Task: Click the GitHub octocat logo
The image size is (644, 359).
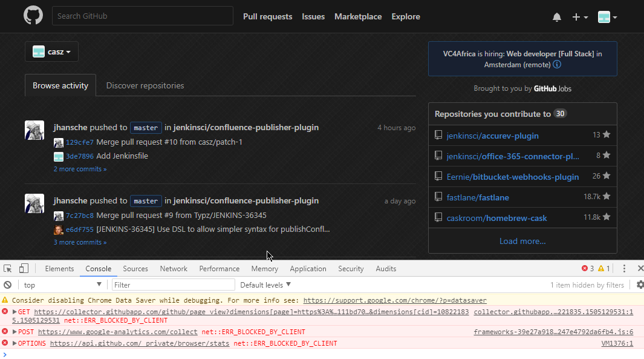Action: tap(33, 15)
